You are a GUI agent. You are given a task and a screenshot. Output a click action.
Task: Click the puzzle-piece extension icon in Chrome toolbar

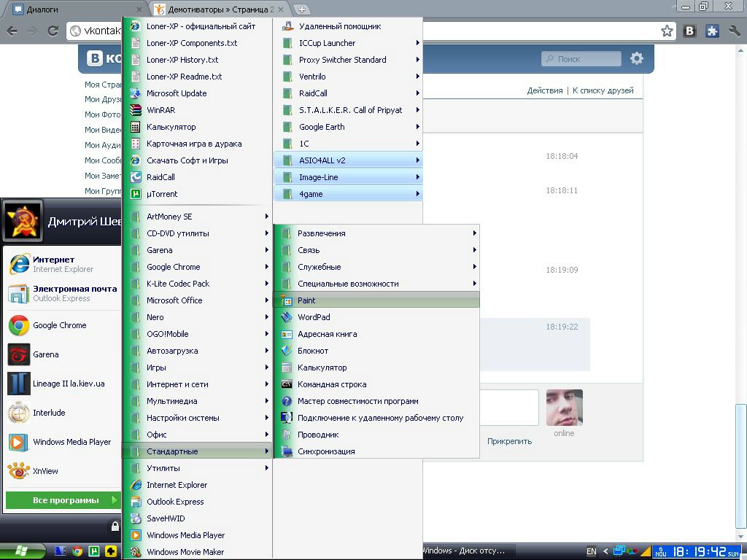tap(712, 31)
